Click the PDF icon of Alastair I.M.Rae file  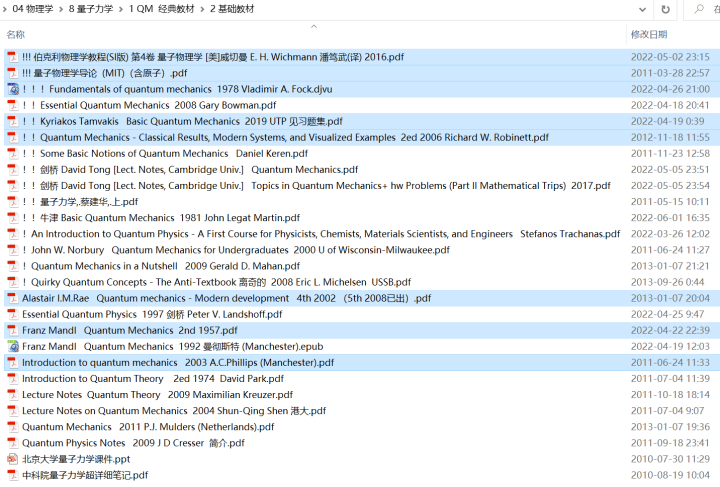tap(13, 298)
